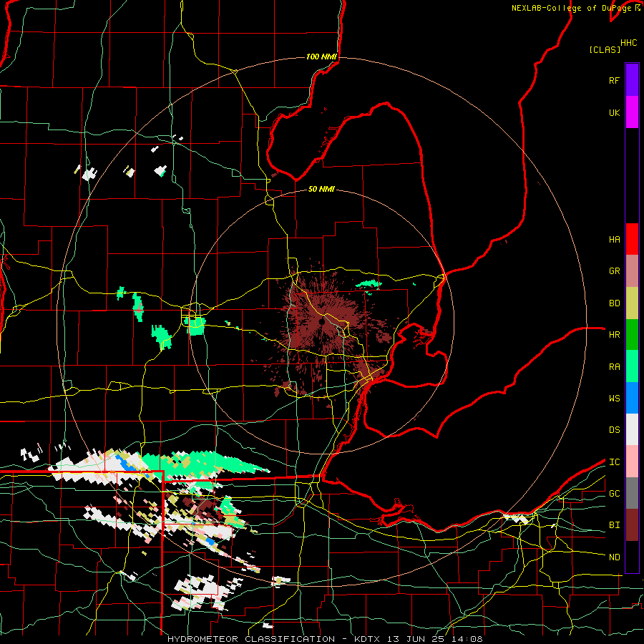This screenshot has width=644, height=644.
Task: Click the 'NEXLAB-College of DuPage' credit text
Action: pyautogui.click(x=571, y=8)
